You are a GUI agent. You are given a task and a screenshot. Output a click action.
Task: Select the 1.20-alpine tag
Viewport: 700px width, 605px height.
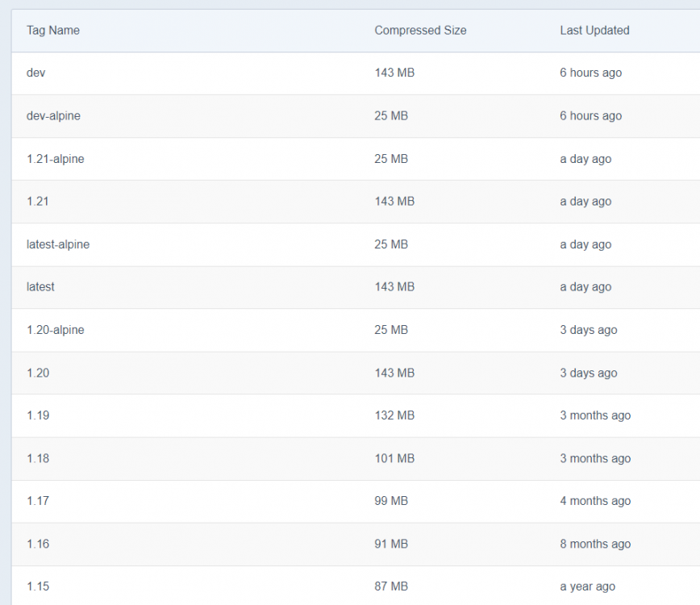56,330
